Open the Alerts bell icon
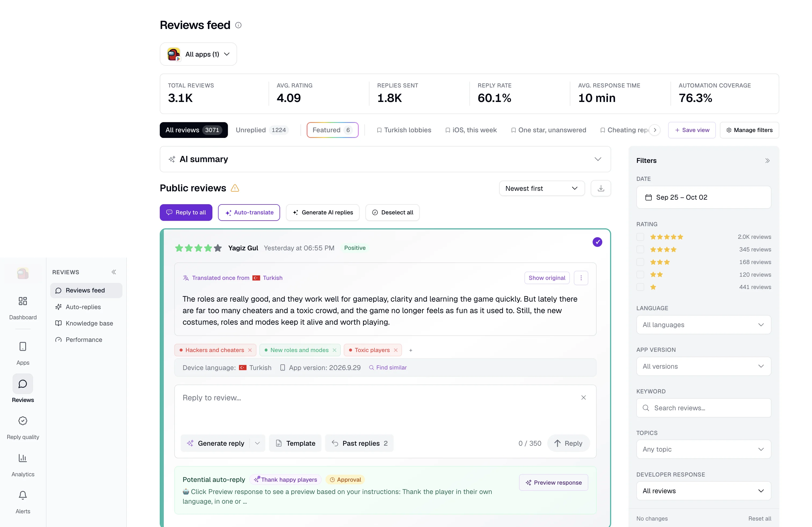Screen dimensions: 812x527 tap(23, 495)
